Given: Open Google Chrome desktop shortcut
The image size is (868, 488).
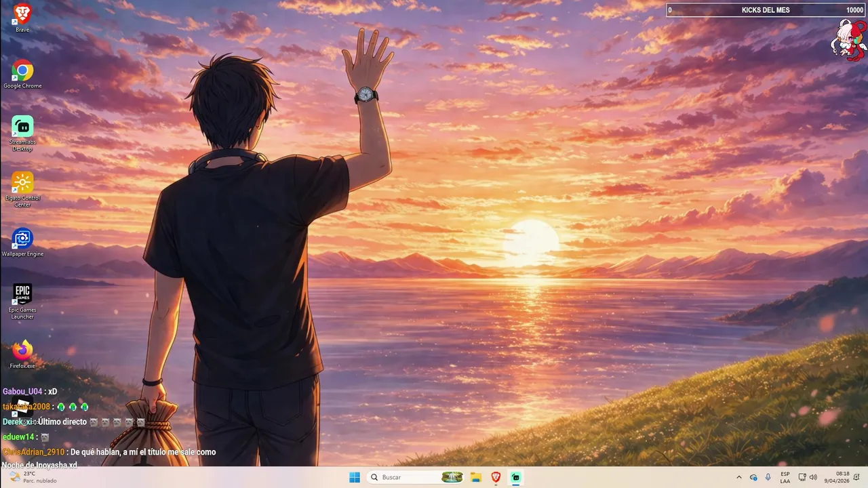Looking at the screenshot, I should pos(22,74).
